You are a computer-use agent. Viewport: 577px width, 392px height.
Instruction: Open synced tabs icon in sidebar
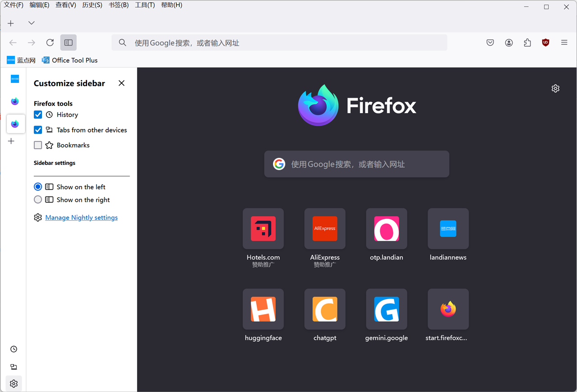coord(14,367)
